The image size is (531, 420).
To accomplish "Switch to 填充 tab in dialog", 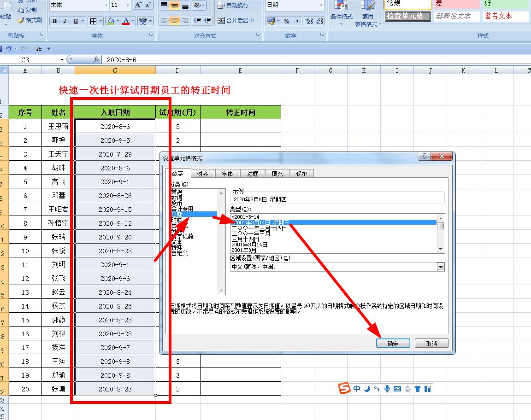I will [x=277, y=174].
